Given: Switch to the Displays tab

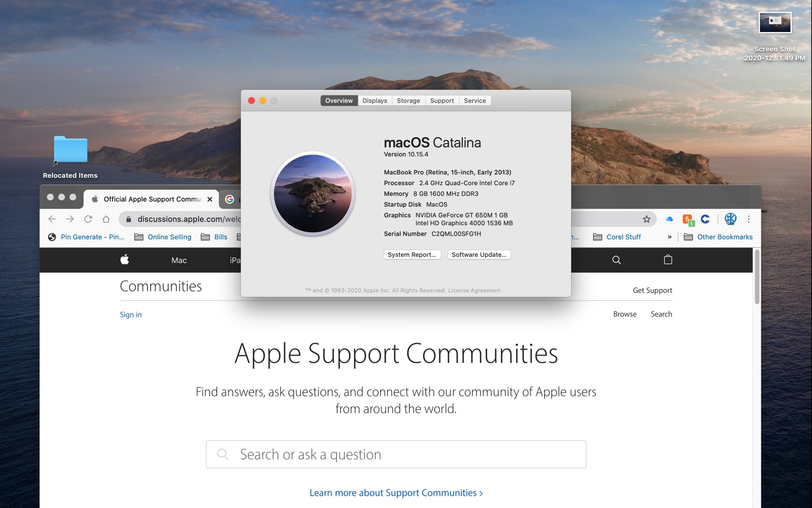Looking at the screenshot, I should [x=374, y=100].
